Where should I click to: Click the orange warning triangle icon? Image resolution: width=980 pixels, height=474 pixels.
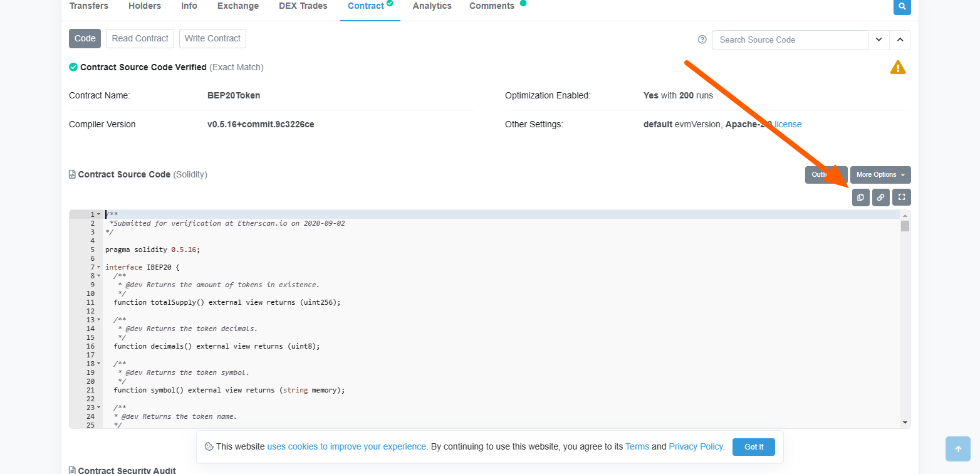tap(898, 67)
